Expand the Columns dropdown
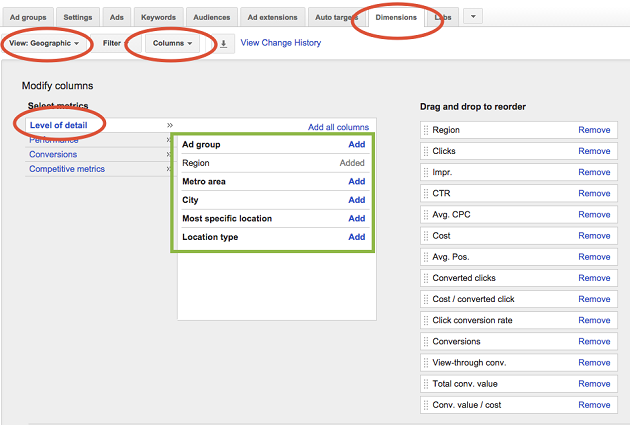This screenshot has width=630, height=425. (x=172, y=43)
